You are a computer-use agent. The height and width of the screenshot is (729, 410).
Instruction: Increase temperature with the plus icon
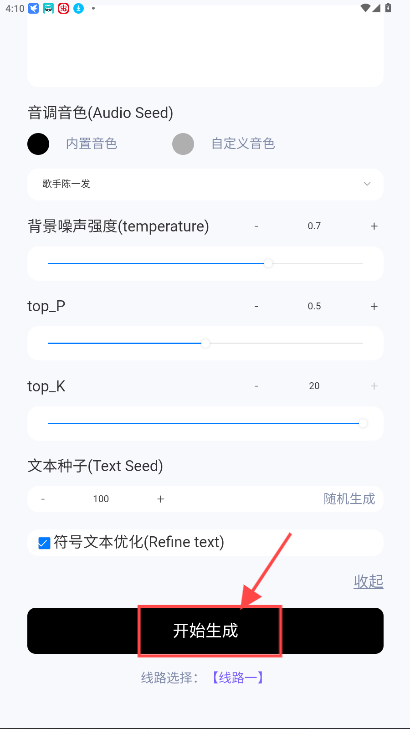pyautogui.click(x=374, y=226)
